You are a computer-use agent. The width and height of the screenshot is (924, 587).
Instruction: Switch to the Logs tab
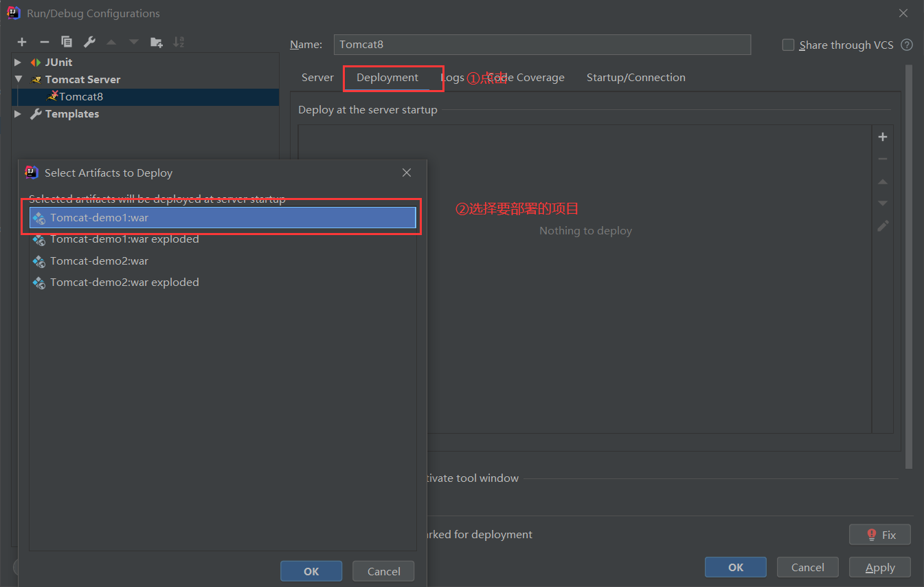(452, 78)
